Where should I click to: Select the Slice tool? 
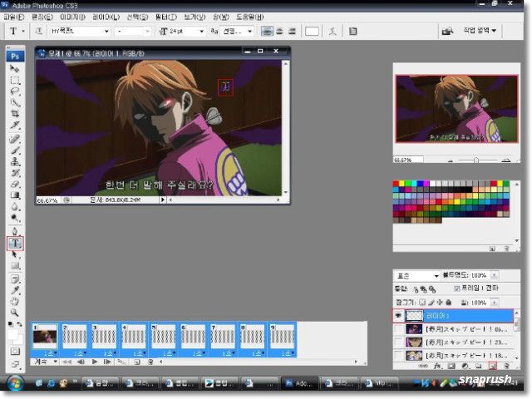(x=15, y=126)
